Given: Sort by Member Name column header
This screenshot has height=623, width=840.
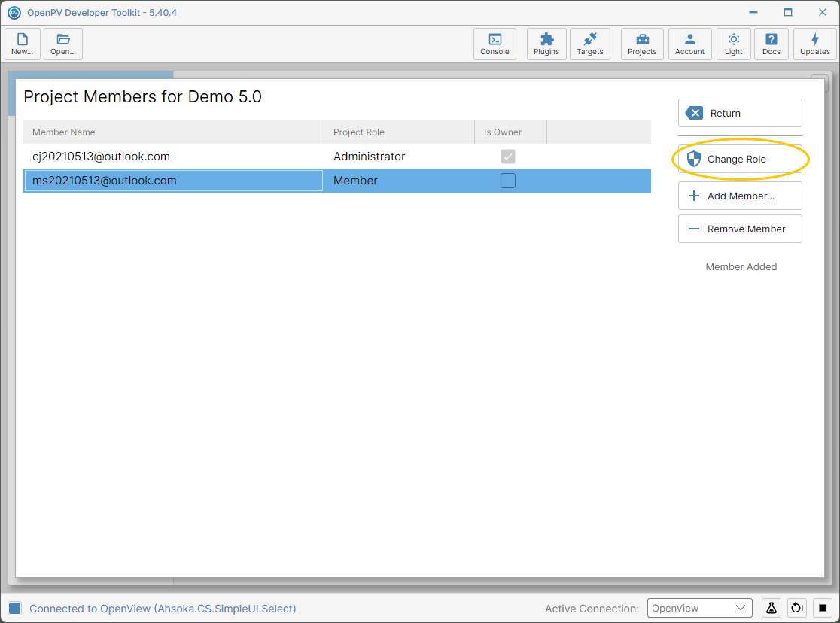Looking at the screenshot, I should (x=174, y=132).
